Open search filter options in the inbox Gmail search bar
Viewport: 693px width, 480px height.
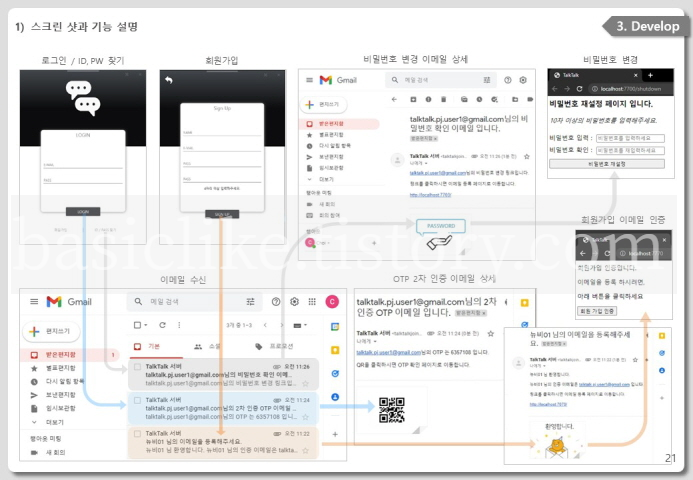250,301
